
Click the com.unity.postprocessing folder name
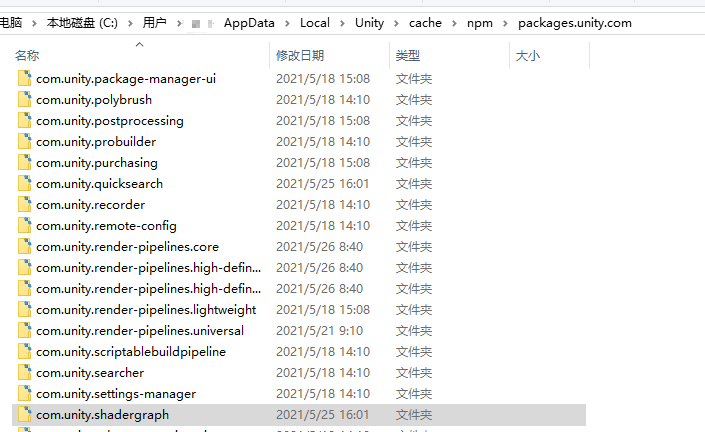pyautogui.click(x=110, y=121)
